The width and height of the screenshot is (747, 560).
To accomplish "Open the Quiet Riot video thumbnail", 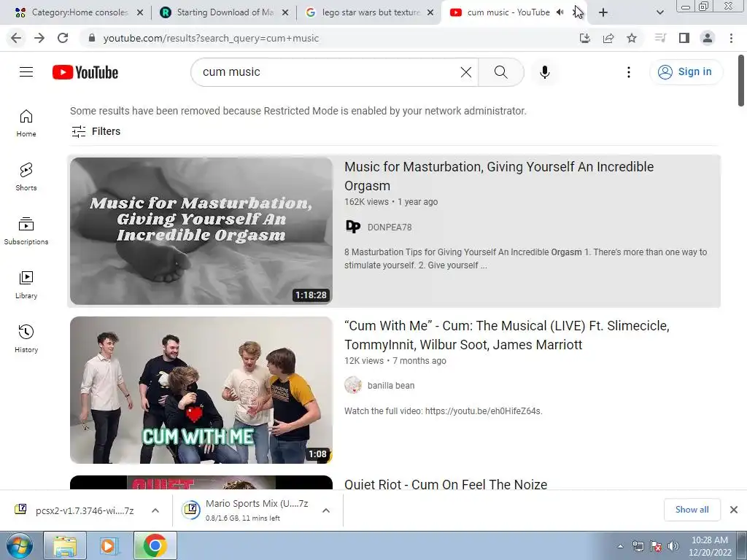I will click(x=201, y=483).
